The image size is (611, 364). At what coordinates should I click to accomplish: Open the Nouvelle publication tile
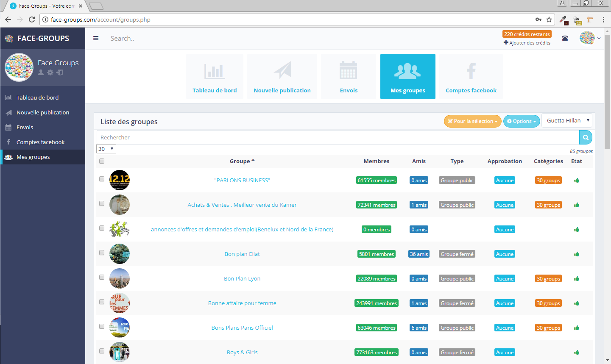pos(282,77)
